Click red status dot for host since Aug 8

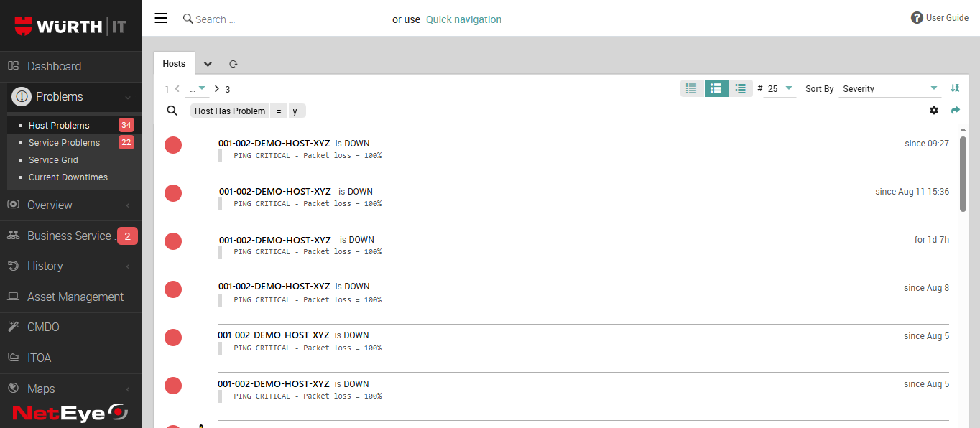[173, 289]
